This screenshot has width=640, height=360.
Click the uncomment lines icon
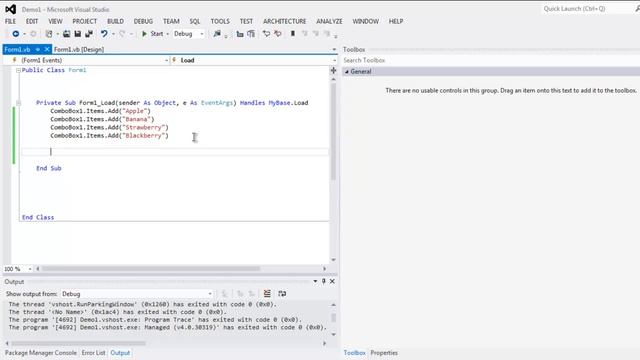point(278,34)
